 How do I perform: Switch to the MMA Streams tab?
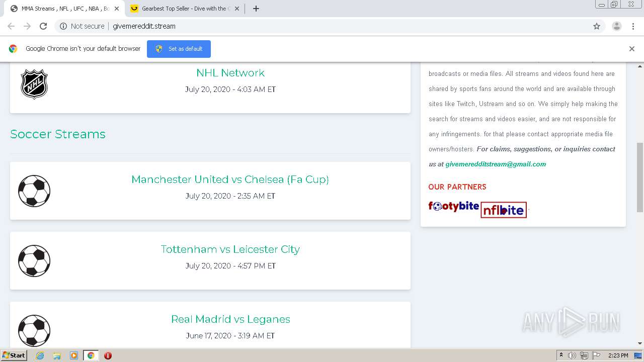pyautogui.click(x=64, y=9)
